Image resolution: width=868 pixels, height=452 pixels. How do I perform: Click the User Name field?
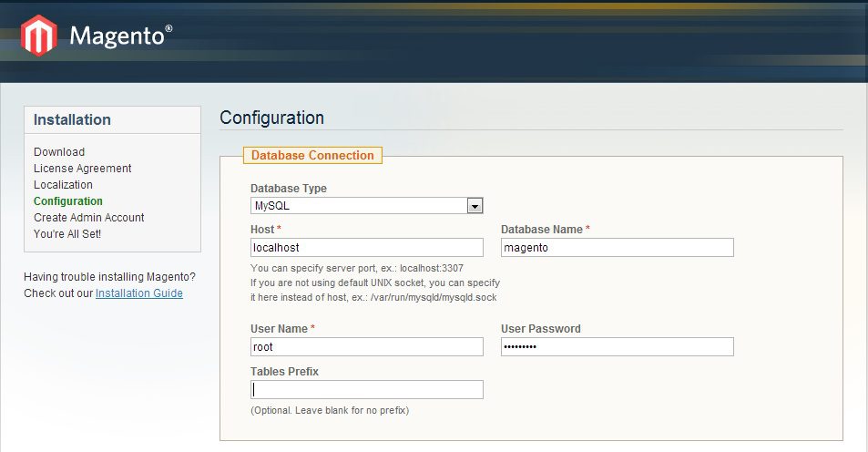(366, 347)
